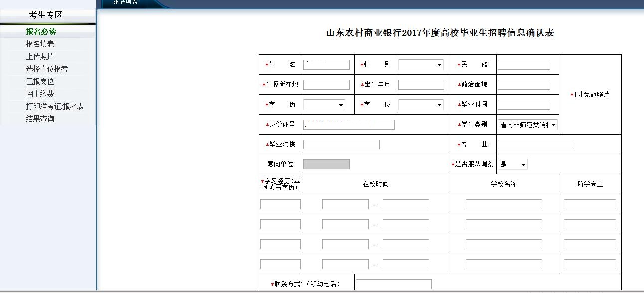Go to 报名填表 in the sidebar
The width and height of the screenshot is (644, 293).
click(40, 44)
